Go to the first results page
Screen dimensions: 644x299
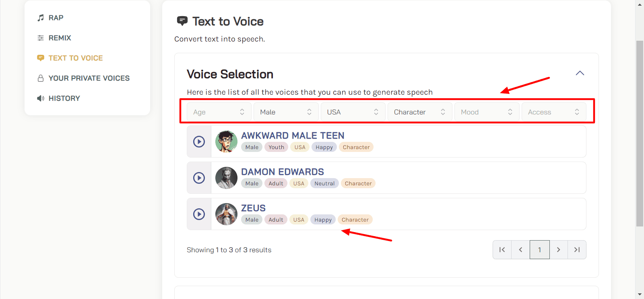[502, 250]
